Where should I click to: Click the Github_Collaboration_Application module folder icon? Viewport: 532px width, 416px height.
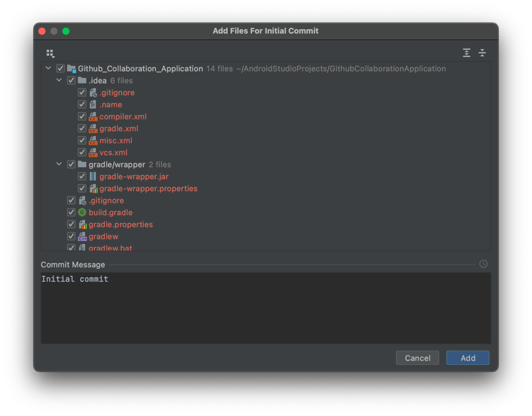pos(71,69)
